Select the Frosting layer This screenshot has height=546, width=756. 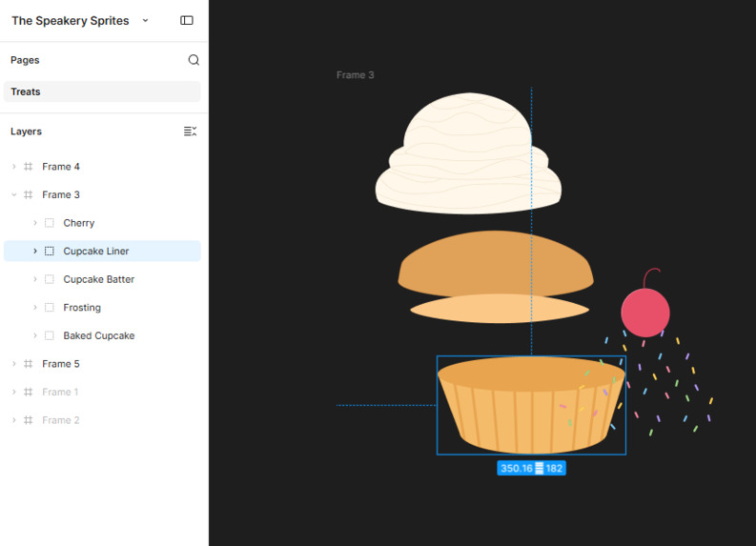tap(102, 308)
